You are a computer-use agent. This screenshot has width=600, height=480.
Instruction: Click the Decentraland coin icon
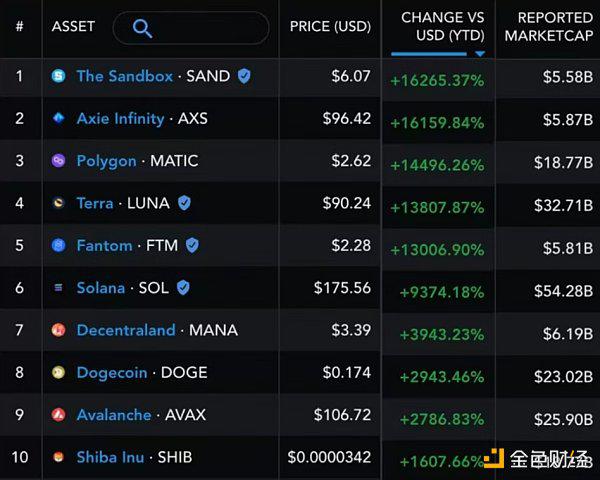pyautogui.click(x=58, y=330)
